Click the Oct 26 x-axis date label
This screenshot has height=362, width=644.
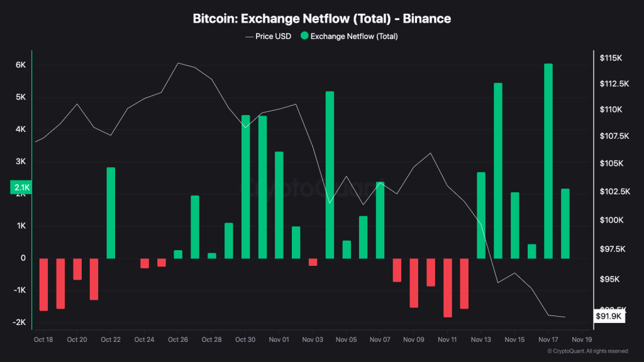pos(178,340)
